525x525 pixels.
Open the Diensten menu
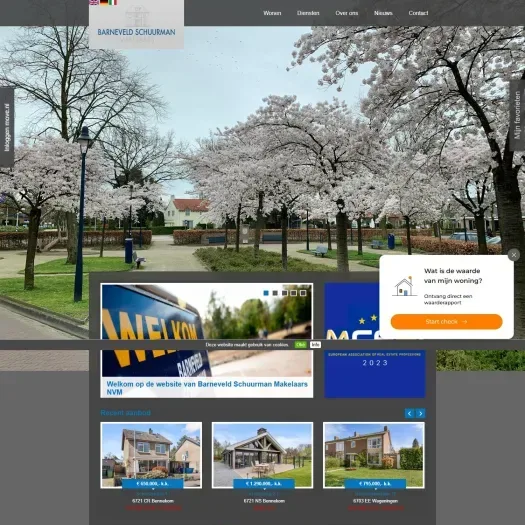click(x=308, y=13)
